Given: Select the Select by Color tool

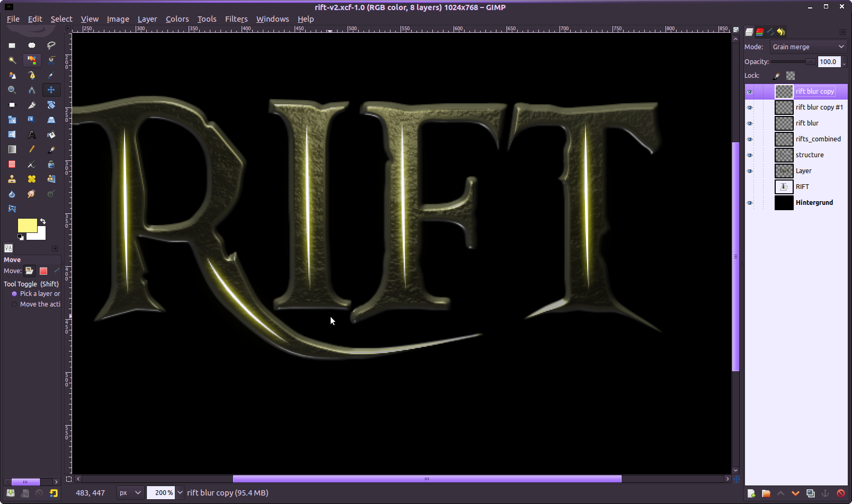Looking at the screenshot, I should (32, 60).
